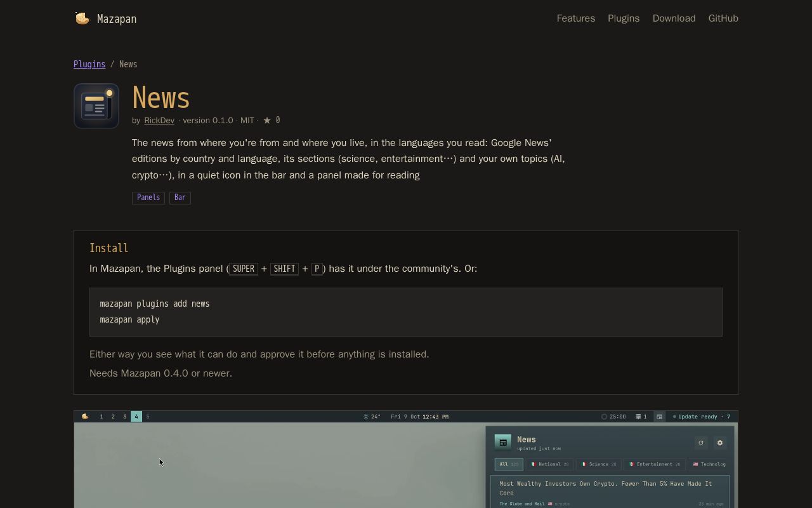Click the 25:00 timer in the preview bar
The image size is (812, 508).
pyautogui.click(x=613, y=417)
